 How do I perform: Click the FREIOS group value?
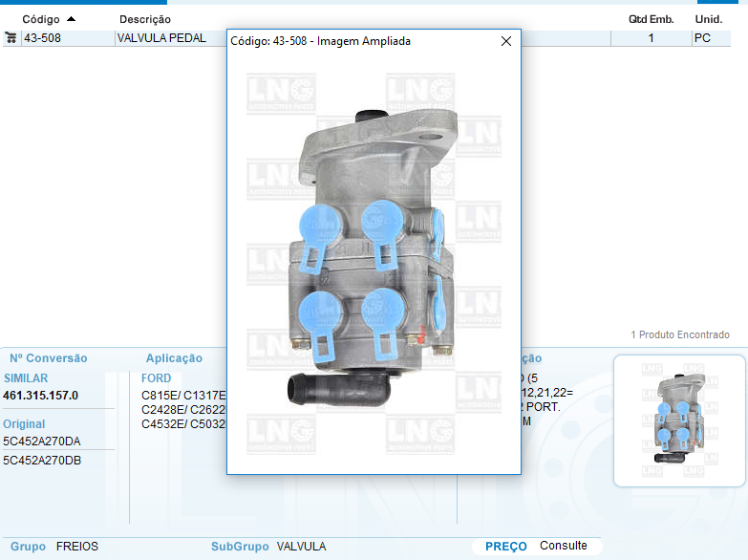[x=77, y=547]
